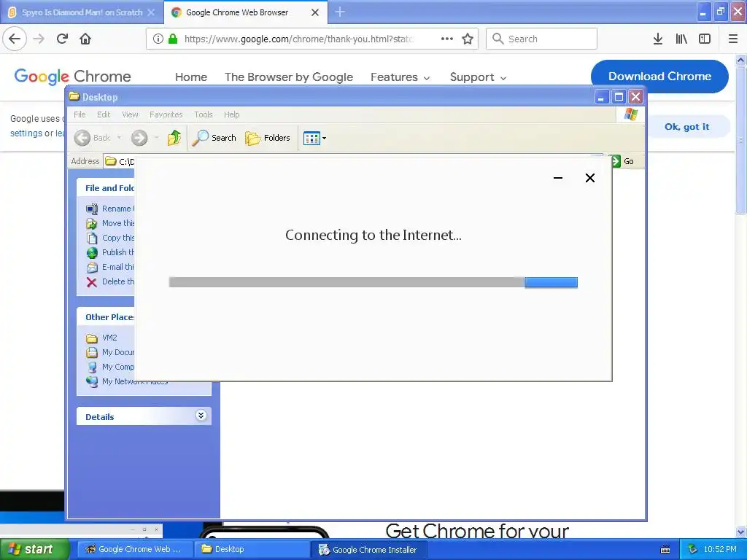
Task: Select Copy this file task
Action: (111, 238)
